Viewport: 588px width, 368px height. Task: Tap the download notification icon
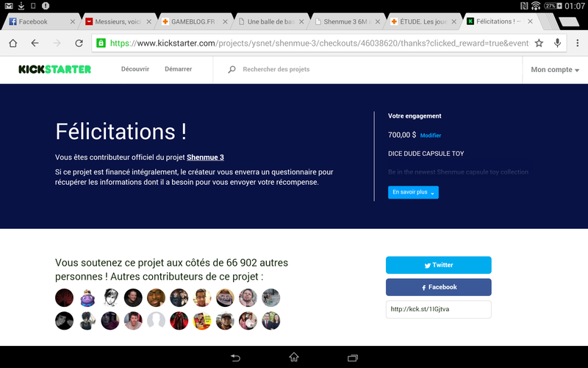tap(21, 6)
